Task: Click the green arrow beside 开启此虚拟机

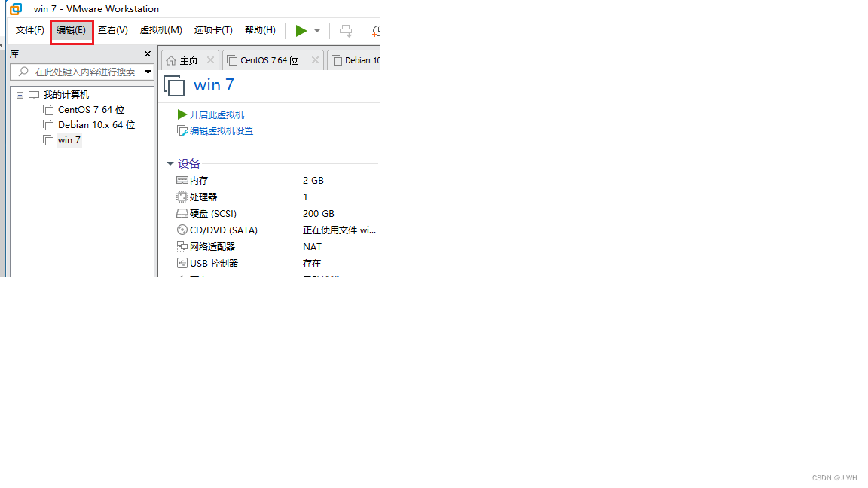Action: [182, 114]
